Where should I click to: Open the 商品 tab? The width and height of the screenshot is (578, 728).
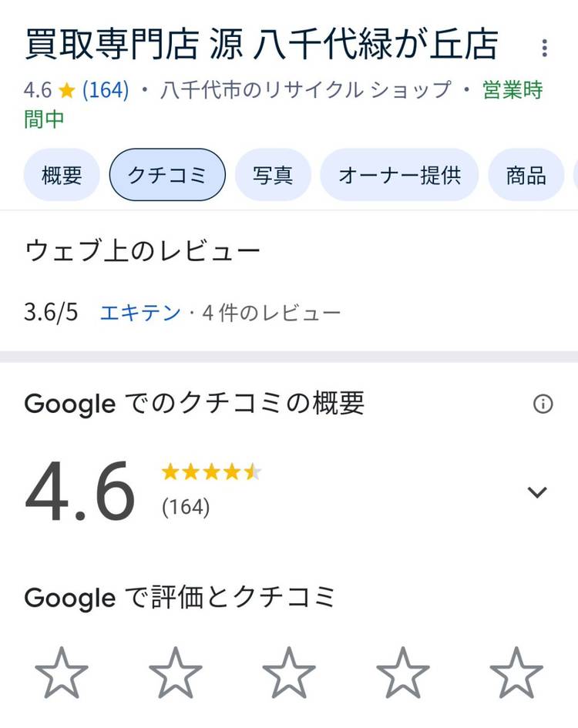coord(526,176)
